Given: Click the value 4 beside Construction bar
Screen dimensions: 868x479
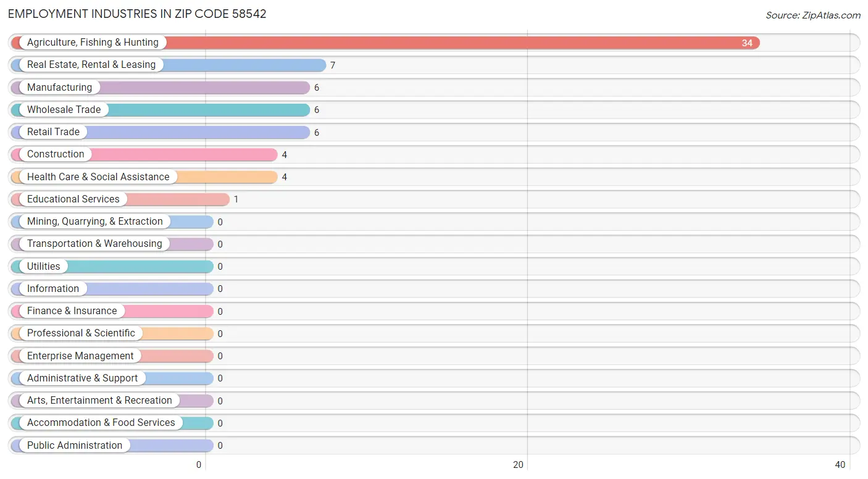Looking at the screenshot, I should 285,155.
